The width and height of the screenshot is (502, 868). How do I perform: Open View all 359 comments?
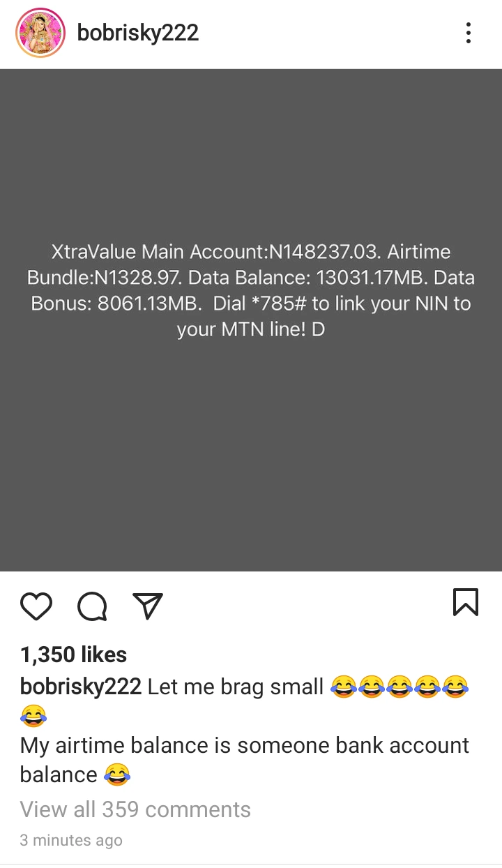click(135, 809)
